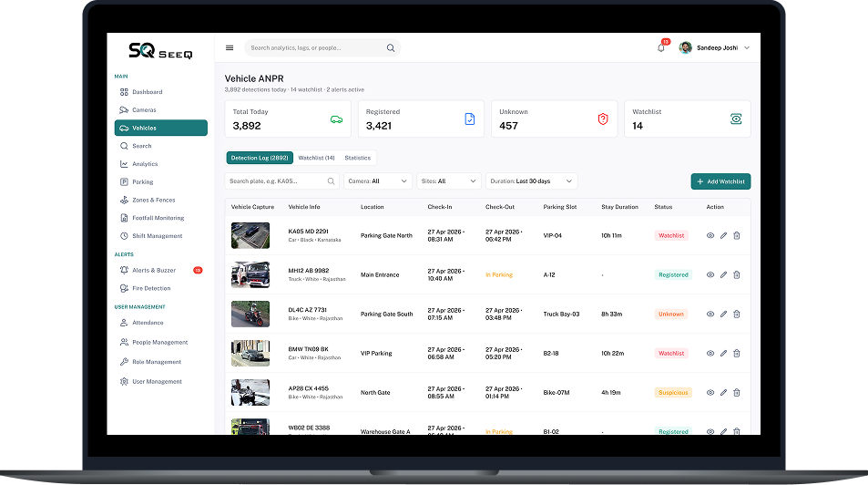The image size is (868, 485).
Task: Click the Registered status badge for MH12 AB 9982
Action: [x=673, y=275]
